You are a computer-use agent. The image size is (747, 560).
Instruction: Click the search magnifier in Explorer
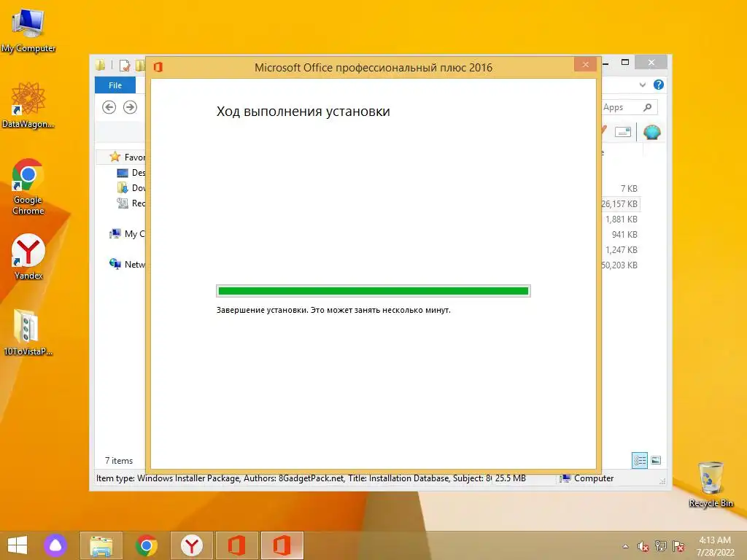point(648,107)
